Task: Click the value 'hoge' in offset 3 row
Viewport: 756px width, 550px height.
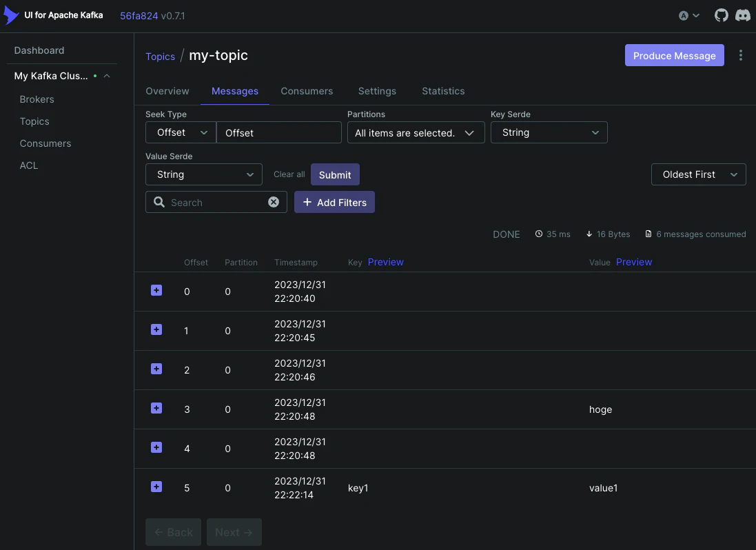Action: coord(600,409)
